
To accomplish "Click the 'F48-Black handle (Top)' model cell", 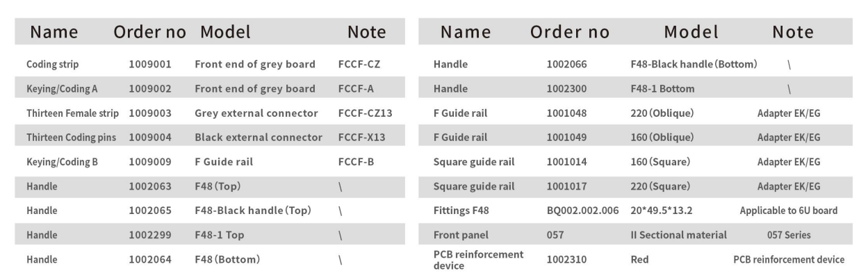I will pyautogui.click(x=252, y=211).
